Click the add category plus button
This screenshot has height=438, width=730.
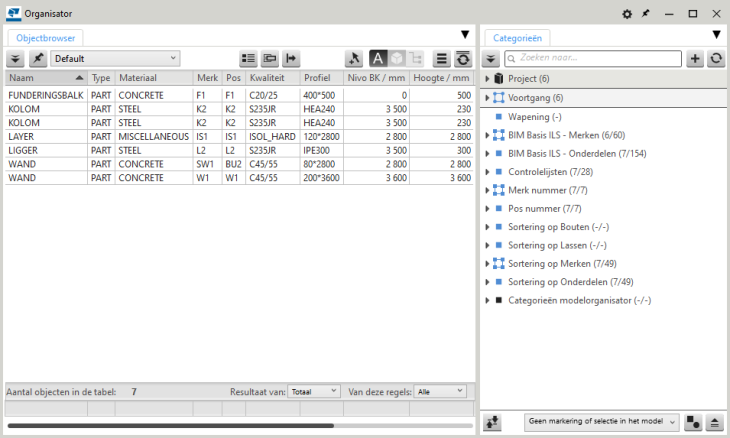coord(695,59)
